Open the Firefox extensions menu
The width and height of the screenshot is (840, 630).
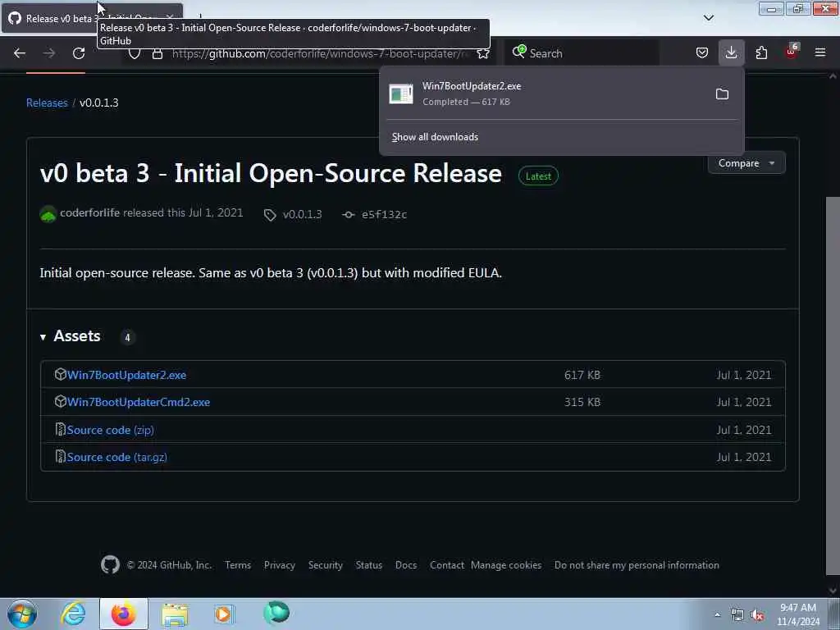pyautogui.click(x=761, y=52)
